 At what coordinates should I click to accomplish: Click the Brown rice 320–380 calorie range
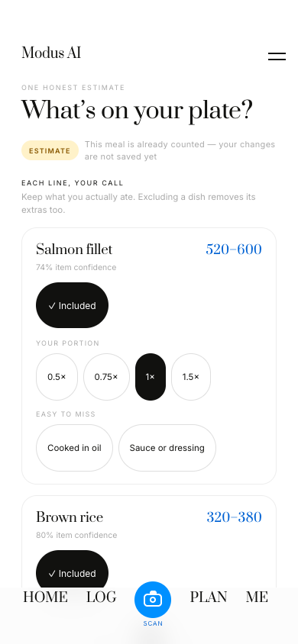234,517
